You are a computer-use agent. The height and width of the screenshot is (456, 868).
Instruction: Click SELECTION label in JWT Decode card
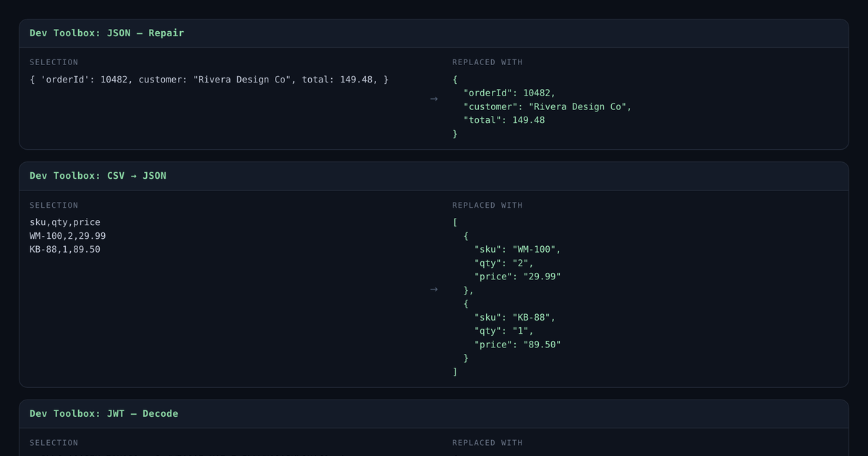[x=54, y=443]
